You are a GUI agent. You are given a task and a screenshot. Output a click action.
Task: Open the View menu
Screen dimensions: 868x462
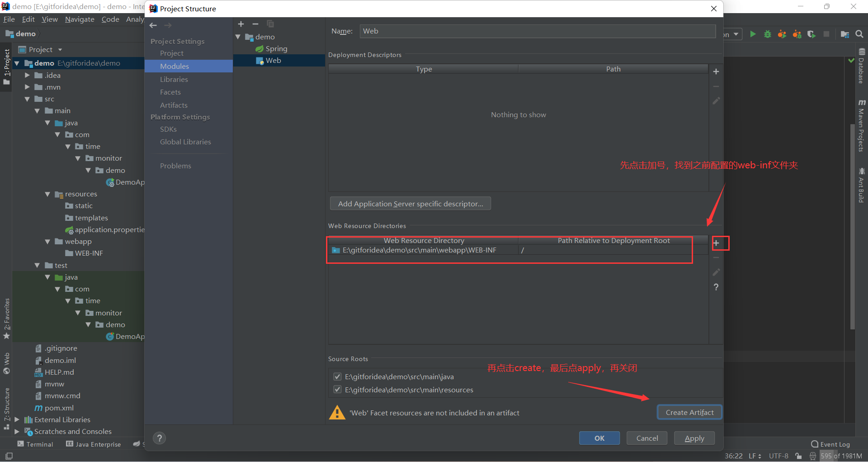(x=50, y=19)
